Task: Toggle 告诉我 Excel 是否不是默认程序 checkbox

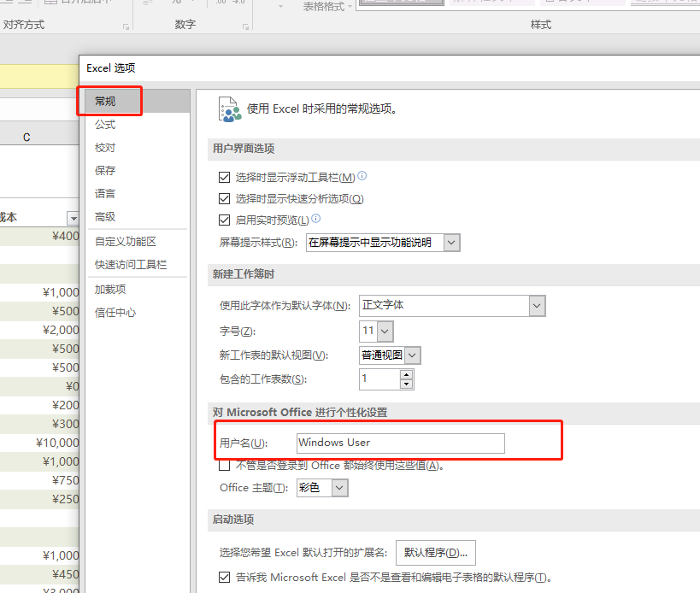Action: point(224,578)
